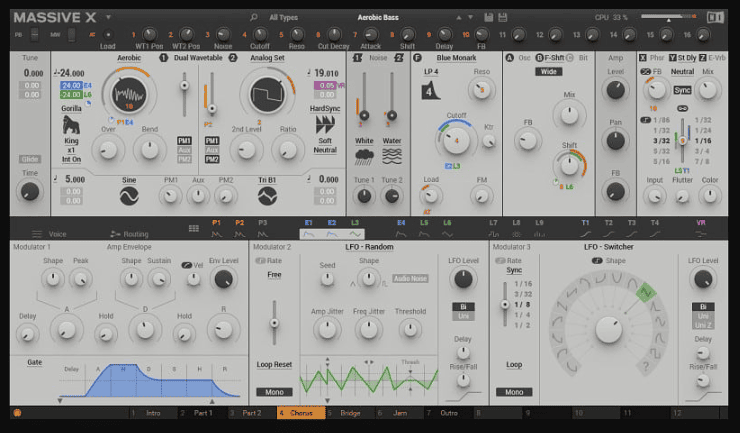Open the Aerobic wavetable menu

129,58
